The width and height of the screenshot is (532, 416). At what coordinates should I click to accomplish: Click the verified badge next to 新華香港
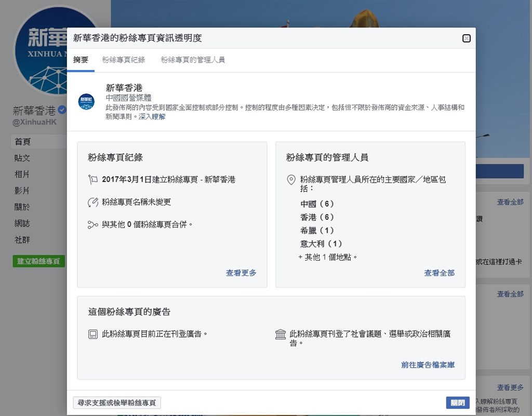62,110
